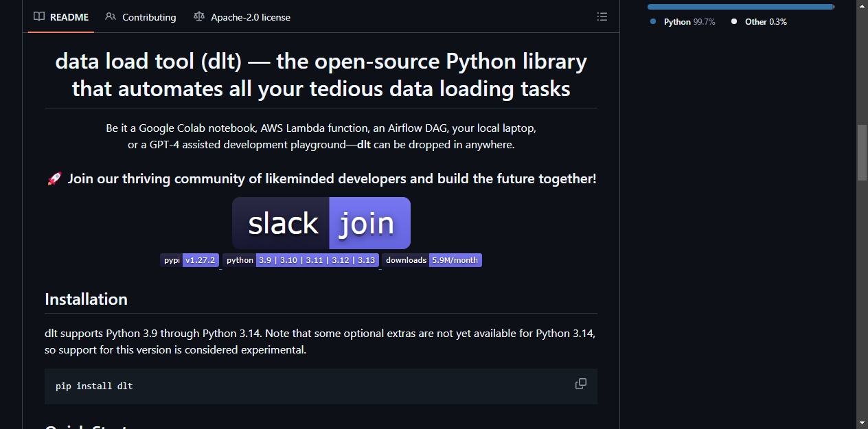Copy the pip install dlt command

(x=581, y=384)
